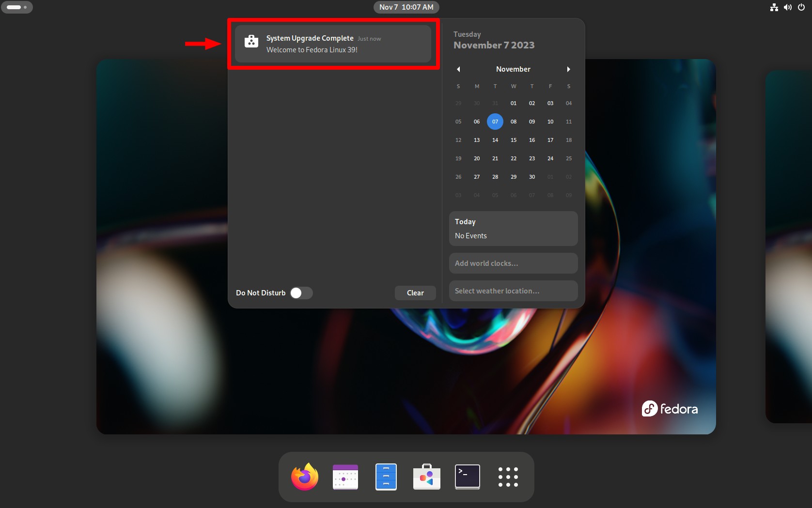Select November 22 in calendar
812x508 pixels.
[x=514, y=158]
